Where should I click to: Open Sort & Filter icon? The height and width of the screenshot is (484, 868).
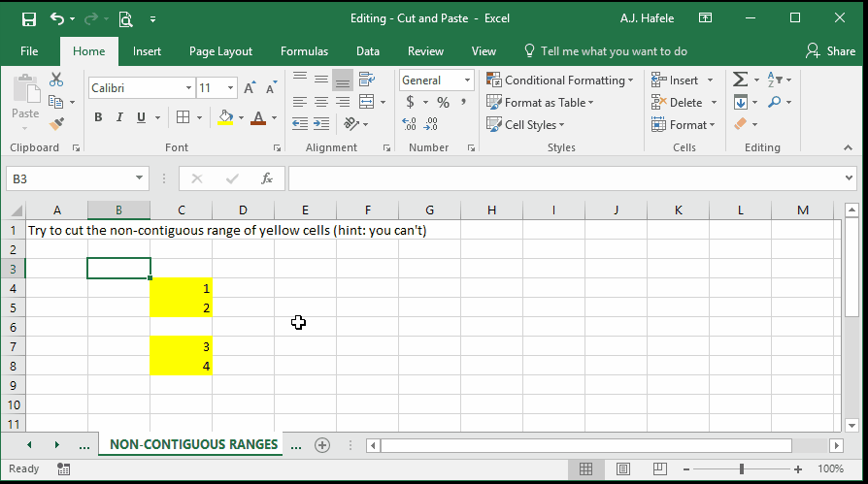pyautogui.click(x=775, y=80)
